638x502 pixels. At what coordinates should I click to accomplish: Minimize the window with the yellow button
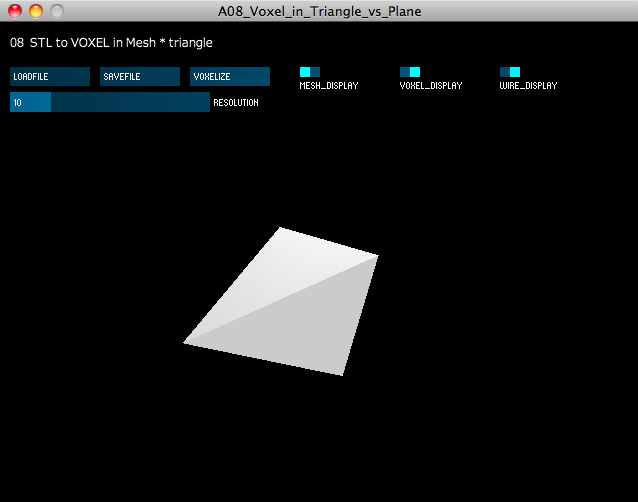pyautogui.click(x=35, y=11)
